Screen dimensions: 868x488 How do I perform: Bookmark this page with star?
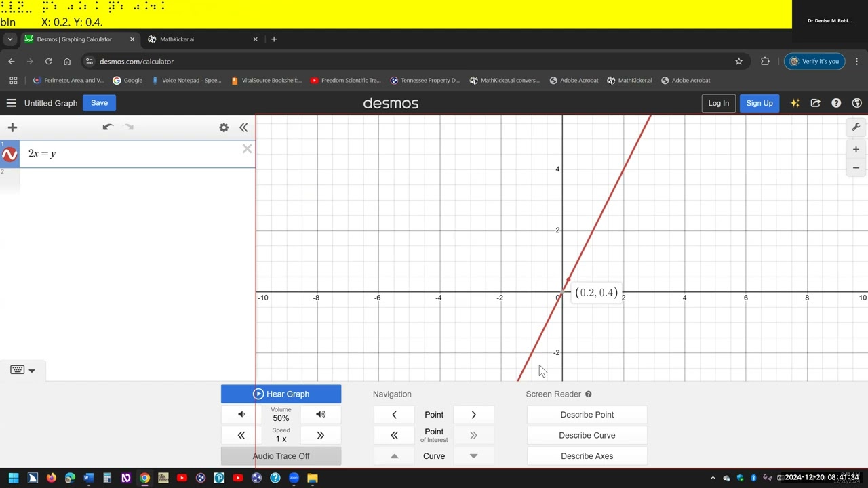coord(738,61)
